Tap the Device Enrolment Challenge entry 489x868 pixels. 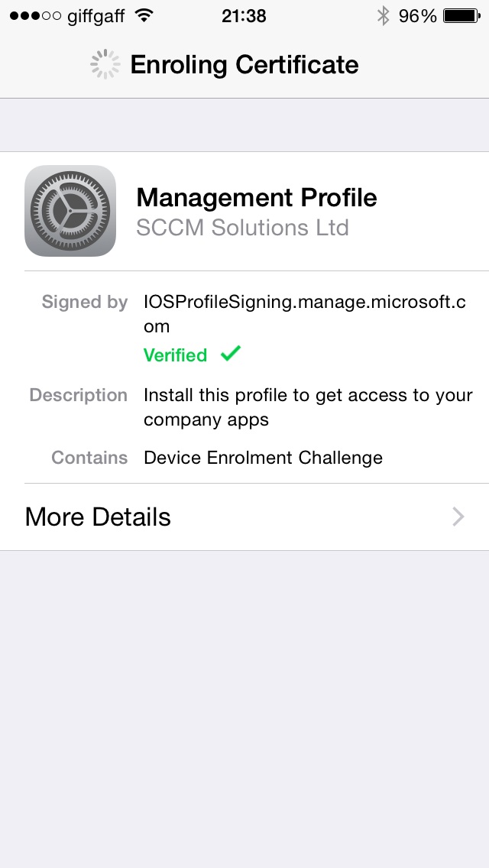coord(263,458)
